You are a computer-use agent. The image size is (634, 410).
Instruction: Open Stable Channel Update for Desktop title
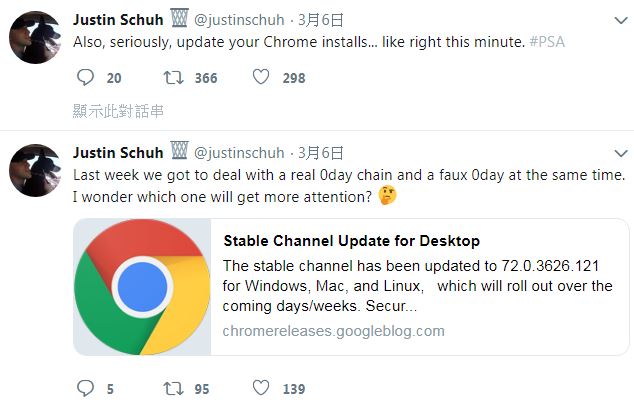[x=352, y=241]
